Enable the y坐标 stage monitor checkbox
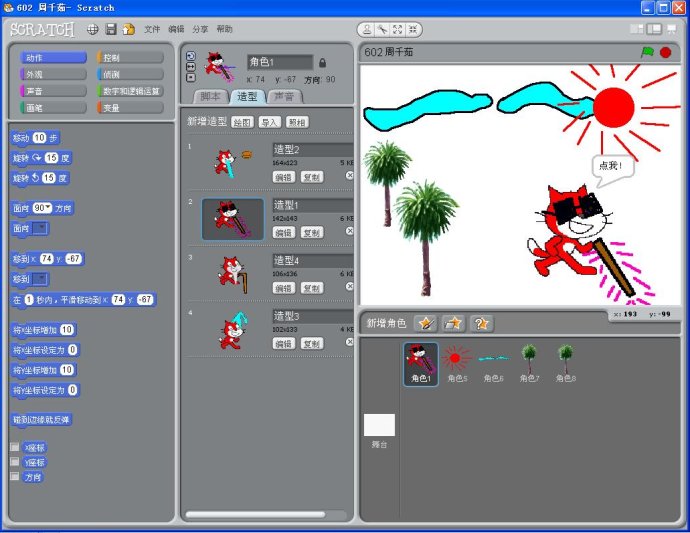Viewport: 690px width, 533px height. (15, 461)
